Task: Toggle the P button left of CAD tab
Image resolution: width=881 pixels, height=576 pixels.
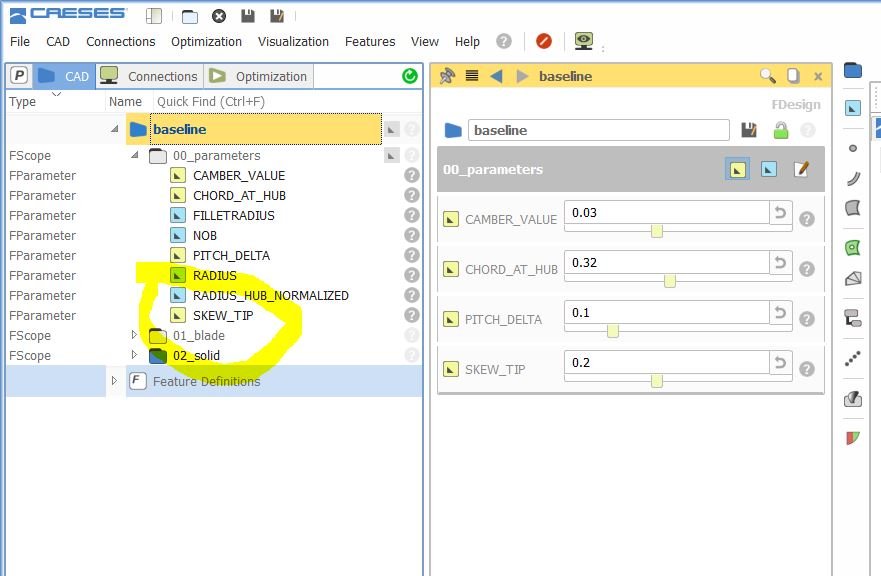Action: (x=19, y=76)
